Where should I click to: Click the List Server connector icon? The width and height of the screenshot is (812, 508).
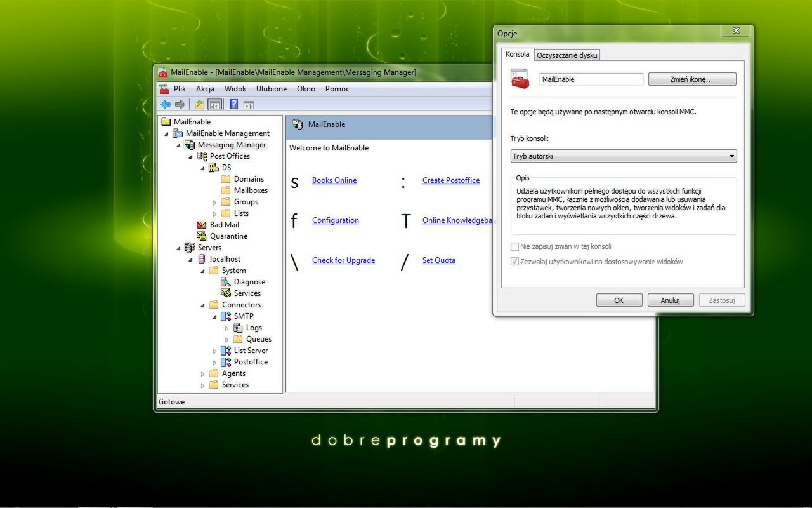pyautogui.click(x=226, y=351)
